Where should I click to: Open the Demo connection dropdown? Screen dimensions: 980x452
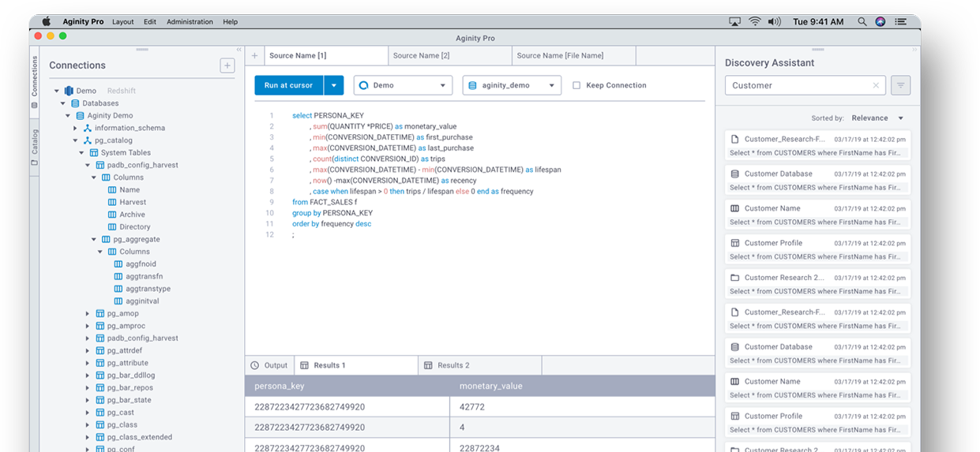[403, 85]
